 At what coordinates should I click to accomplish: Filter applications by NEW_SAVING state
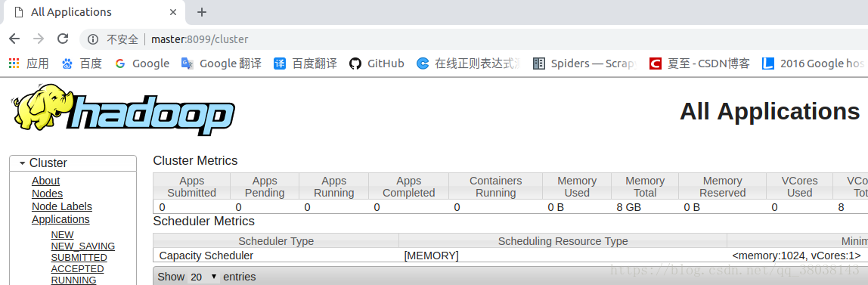(83, 246)
